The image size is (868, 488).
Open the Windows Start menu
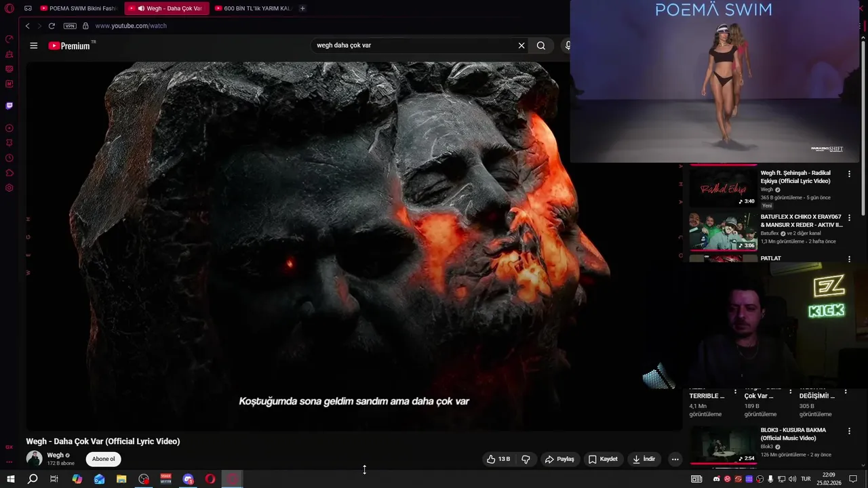(10, 479)
